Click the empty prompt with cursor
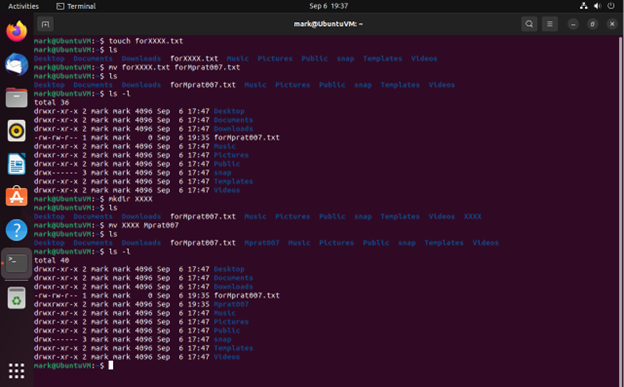Screen dimensions: 624x387 [x=73, y=366]
